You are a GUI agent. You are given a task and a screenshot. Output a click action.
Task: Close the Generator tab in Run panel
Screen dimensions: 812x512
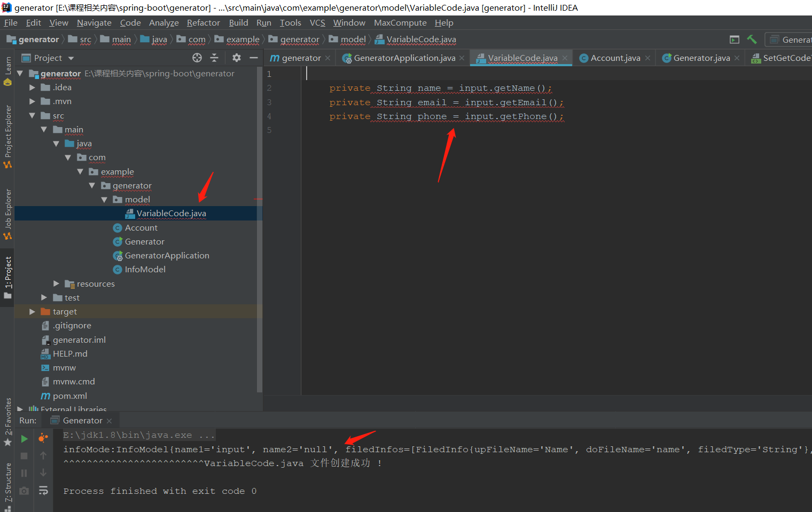110,421
